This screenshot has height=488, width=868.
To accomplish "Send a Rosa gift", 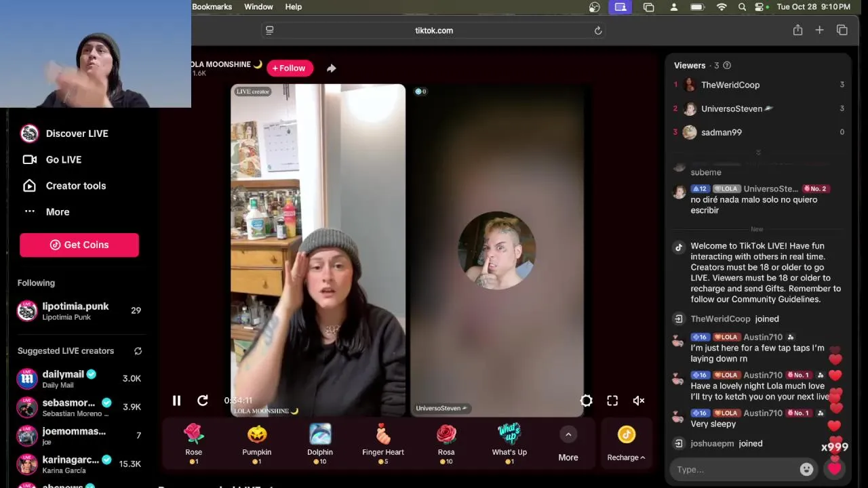I will coord(446,444).
